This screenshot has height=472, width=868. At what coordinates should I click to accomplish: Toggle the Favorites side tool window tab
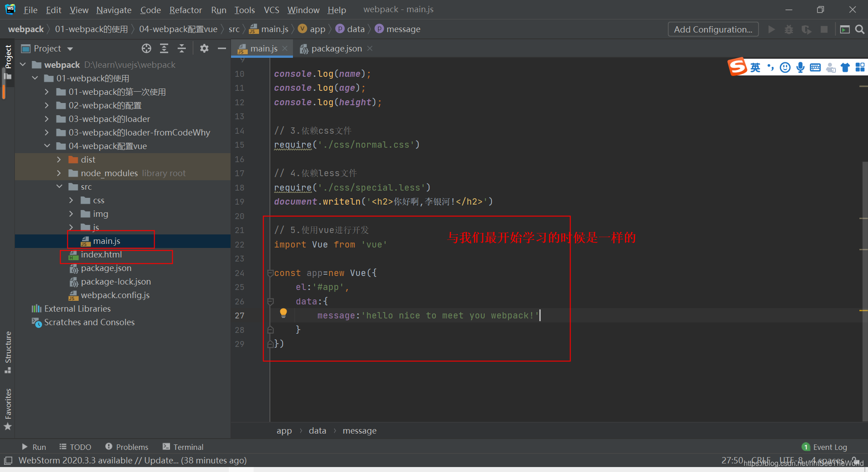(x=8, y=409)
